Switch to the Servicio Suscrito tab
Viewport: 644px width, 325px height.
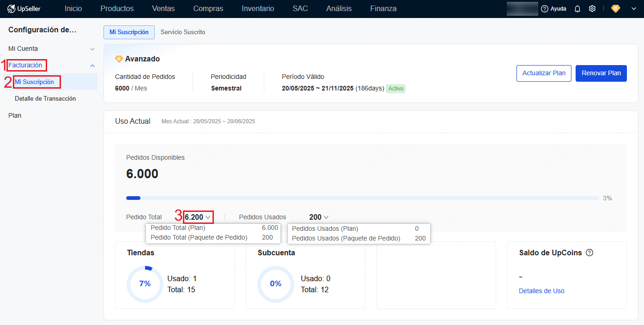[183, 32]
